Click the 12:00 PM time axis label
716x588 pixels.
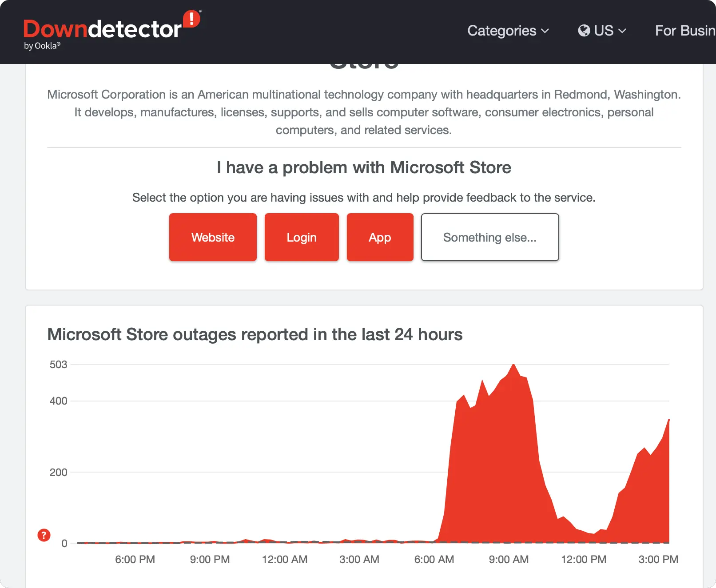coord(584,560)
